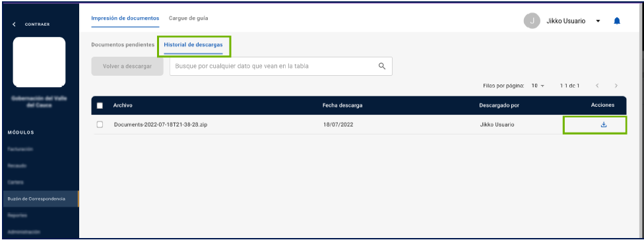Open the notifications bell
Viewport: 644px width, 242px height.
tap(617, 21)
